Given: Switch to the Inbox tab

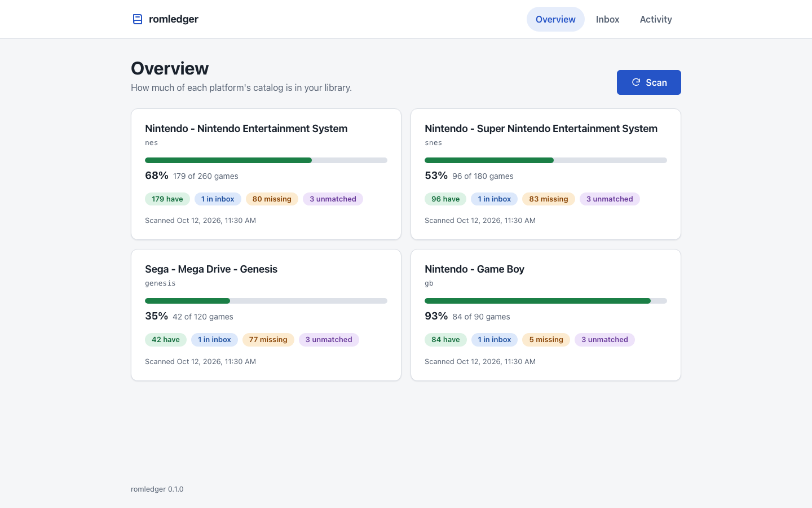Looking at the screenshot, I should pyautogui.click(x=607, y=19).
